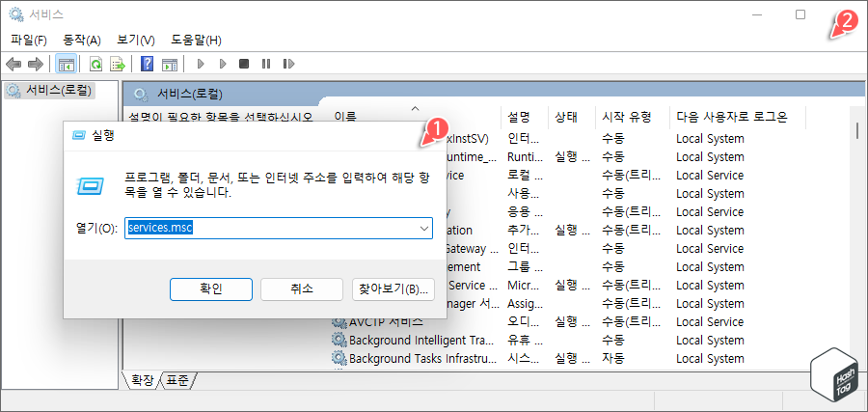The width and height of the screenshot is (868, 412).
Task: Switch to the 확장 tab
Action: [143, 380]
